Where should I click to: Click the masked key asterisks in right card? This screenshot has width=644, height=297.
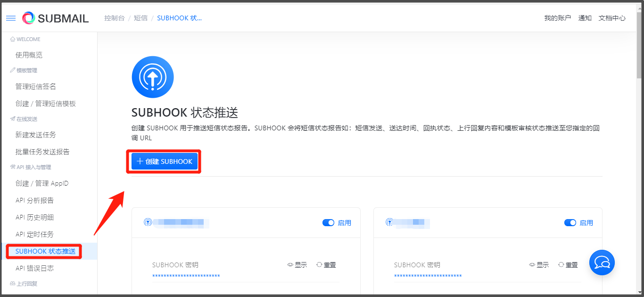tap(428, 276)
